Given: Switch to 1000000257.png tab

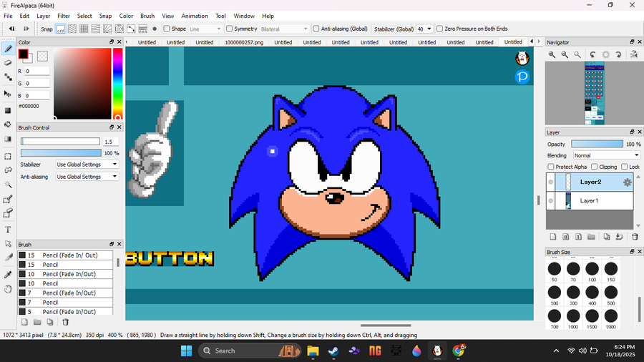Looking at the screenshot, I should pos(244,42).
